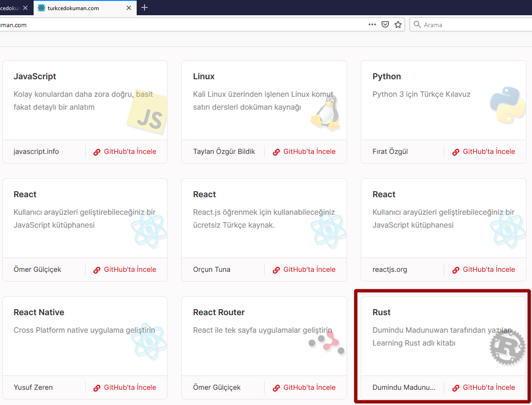Click the author name javascript.info

click(36, 152)
